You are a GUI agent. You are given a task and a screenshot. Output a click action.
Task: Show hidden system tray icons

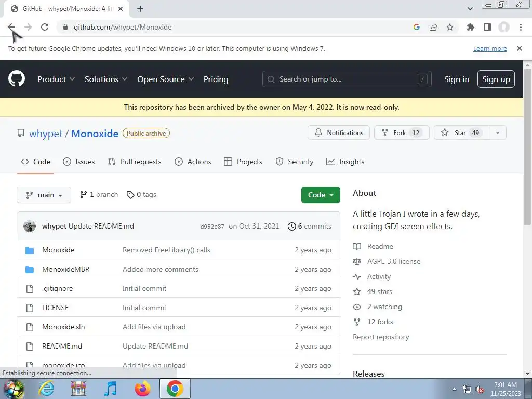(x=454, y=389)
